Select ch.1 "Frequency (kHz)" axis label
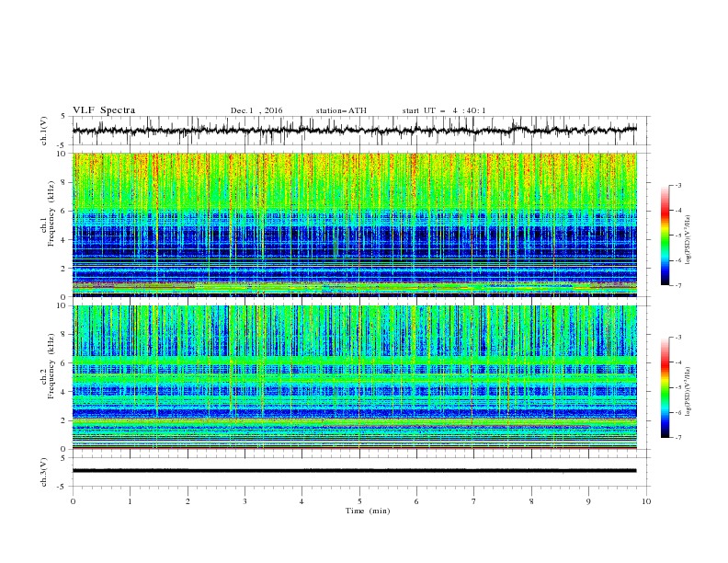Image resolution: width=728 pixels, height=563 pixels. tap(51, 214)
